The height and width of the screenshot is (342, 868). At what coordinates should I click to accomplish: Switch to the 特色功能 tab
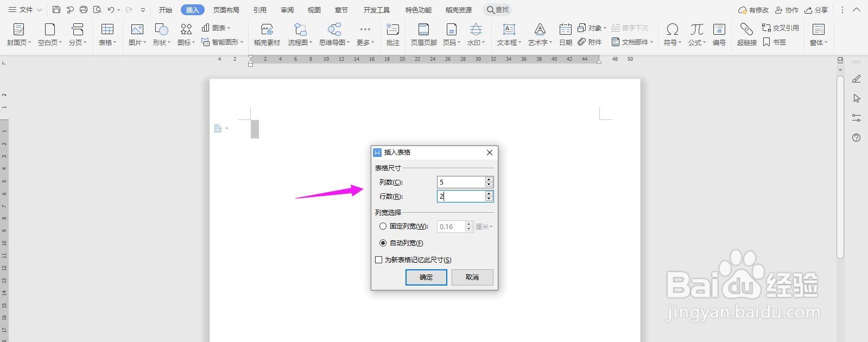[419, 10]
